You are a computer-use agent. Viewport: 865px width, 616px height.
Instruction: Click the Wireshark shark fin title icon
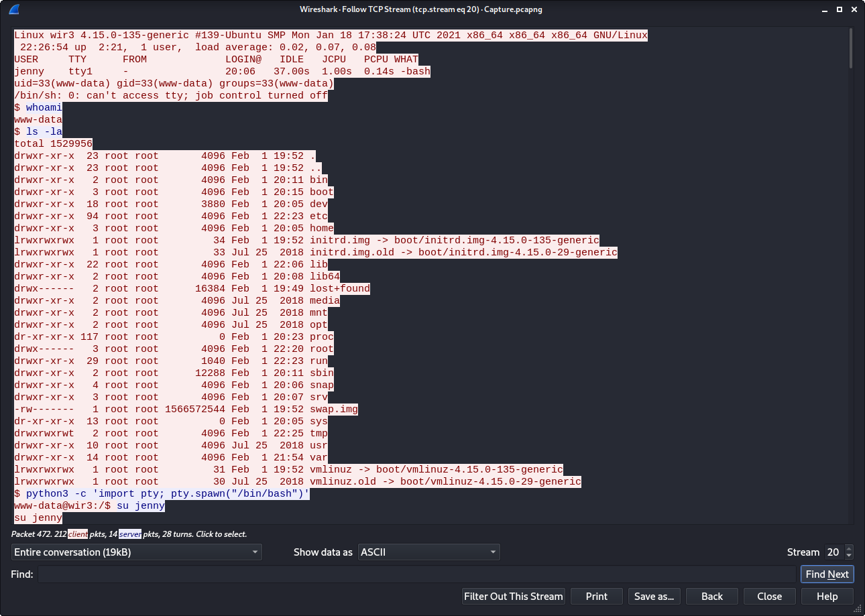point(13,9)
